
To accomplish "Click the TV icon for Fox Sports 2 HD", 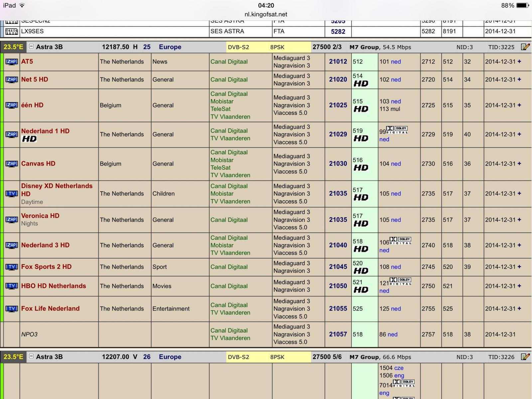I will pos(12,267).
